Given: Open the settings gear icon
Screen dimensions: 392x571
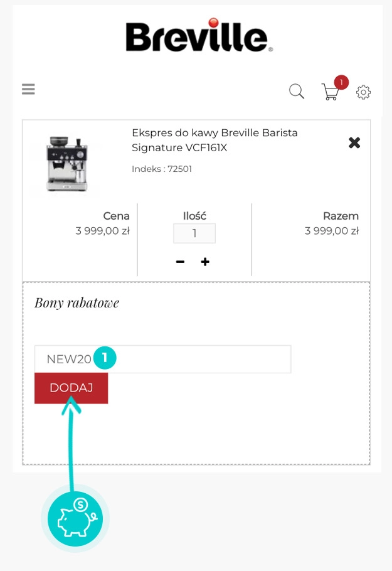Looking at the screenshot, I should tap(363, 93).
